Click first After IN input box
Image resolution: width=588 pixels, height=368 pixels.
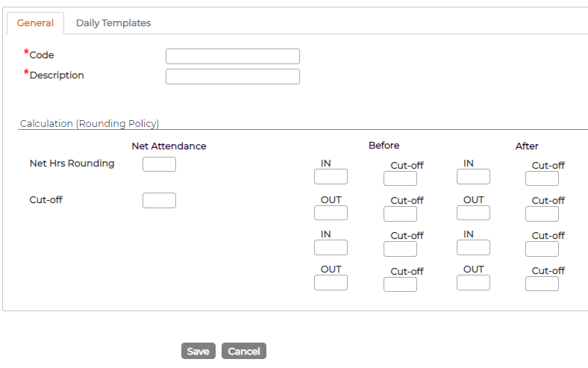coord(473,176)
